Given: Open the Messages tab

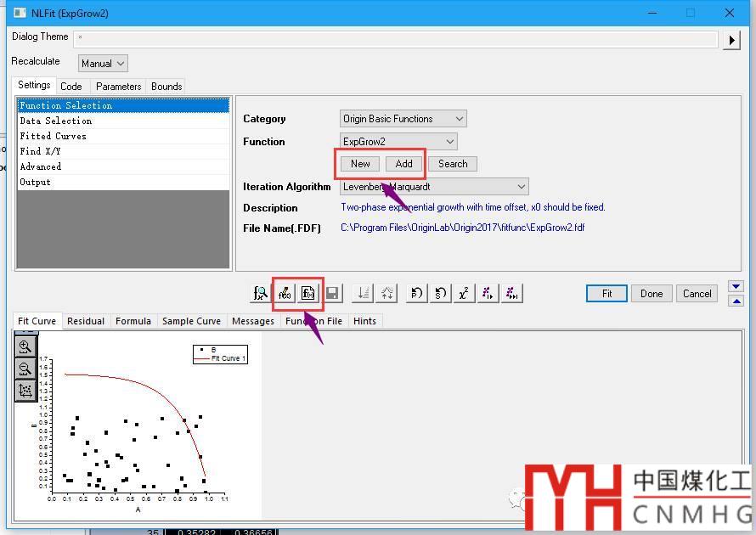Looking at the screenshot, I should 252,321.
